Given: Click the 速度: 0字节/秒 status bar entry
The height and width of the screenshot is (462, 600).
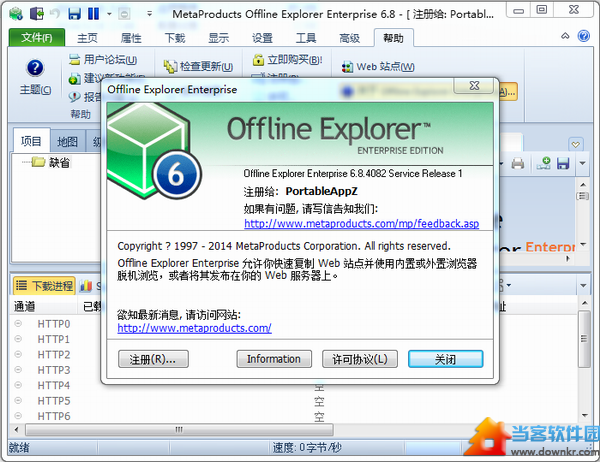Looking at the screenshot, I should (x=307, y=447).
